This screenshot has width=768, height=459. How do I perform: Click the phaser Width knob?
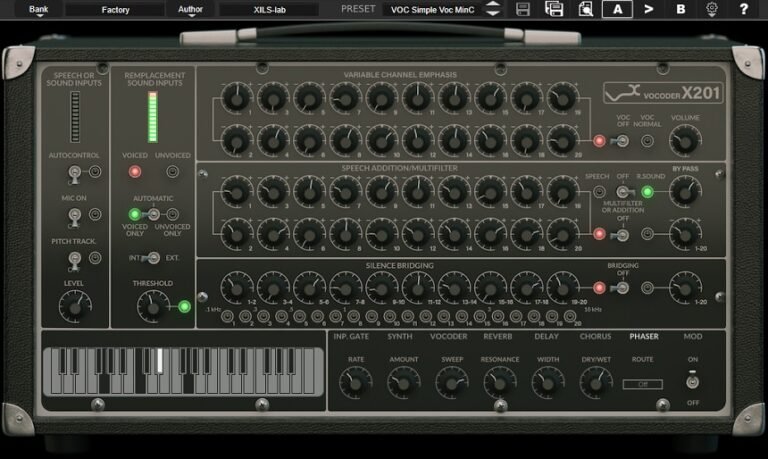coord(548,384)
